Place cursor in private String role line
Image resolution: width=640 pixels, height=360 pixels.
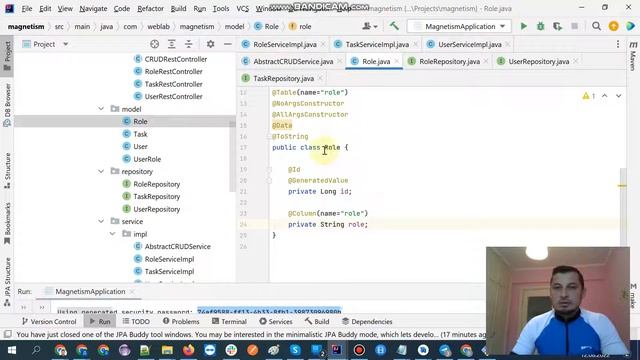coord(328,224)
